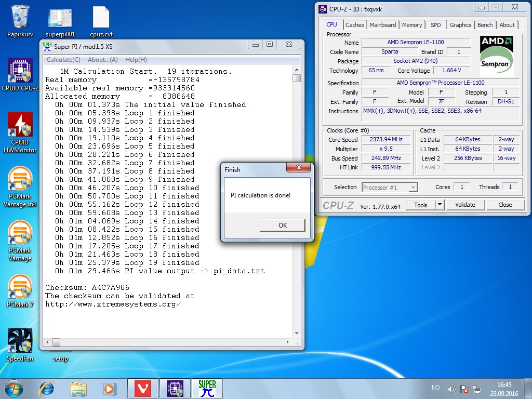Open the PCMark Vantage x64 shortcut
Screen dimensions: 532x399
click(x=20, y=187)
